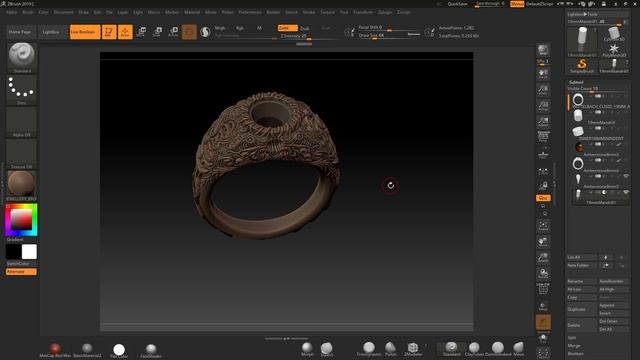Click the Edit mode icon

click(109, 32)
